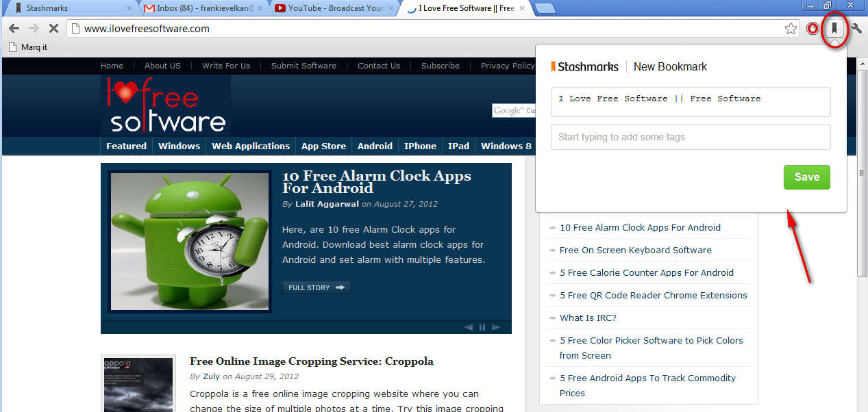
Task: Open the IPad category
Action: coord(458,146)
